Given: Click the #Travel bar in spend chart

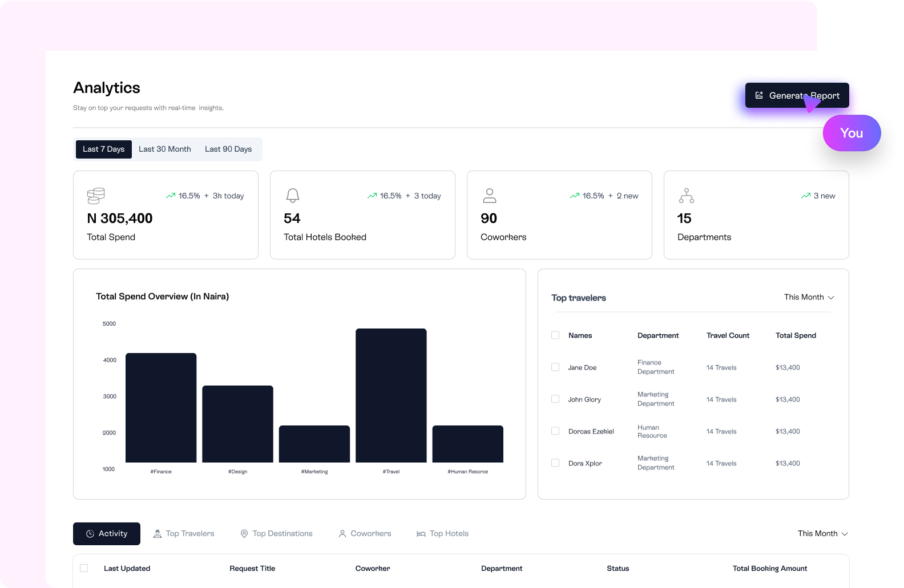Looking at the screenshot, I should [391, 395].
